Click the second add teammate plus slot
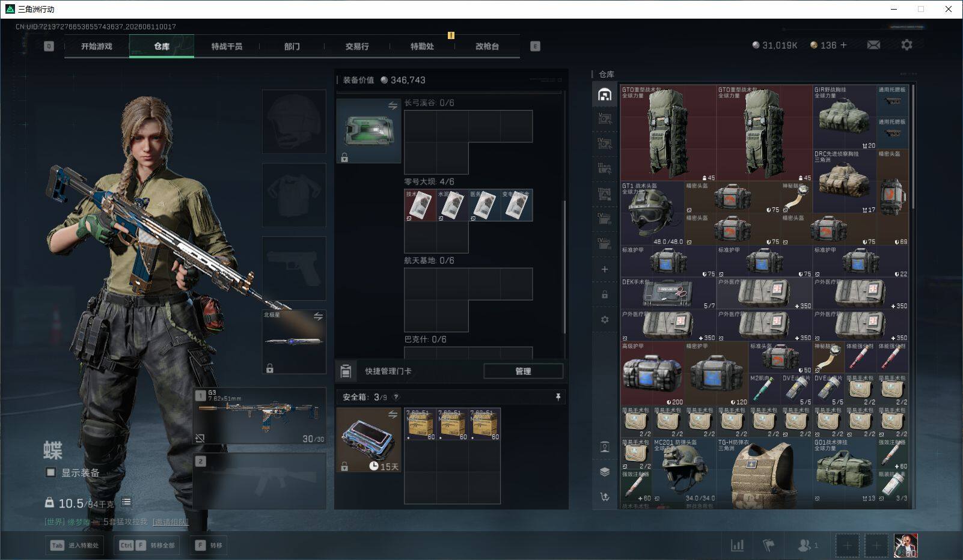Image resolution: width=963 pixels, height=560 pixels. coord(876,546)
